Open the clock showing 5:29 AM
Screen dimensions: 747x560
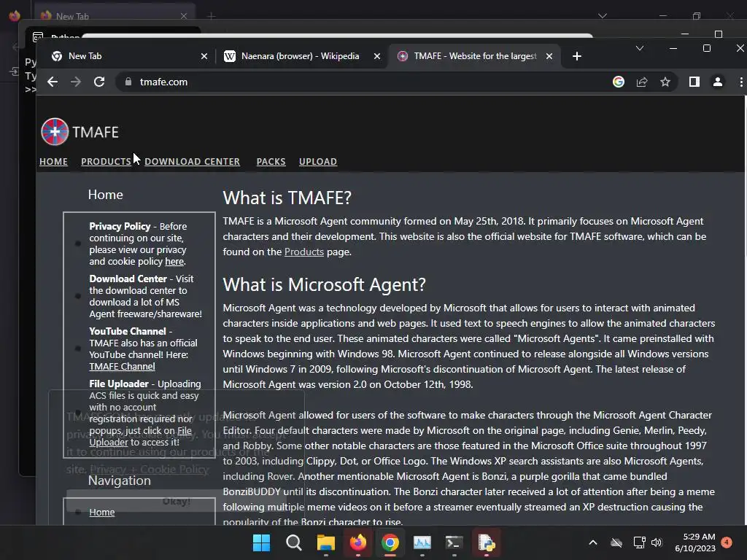point(695,542)
